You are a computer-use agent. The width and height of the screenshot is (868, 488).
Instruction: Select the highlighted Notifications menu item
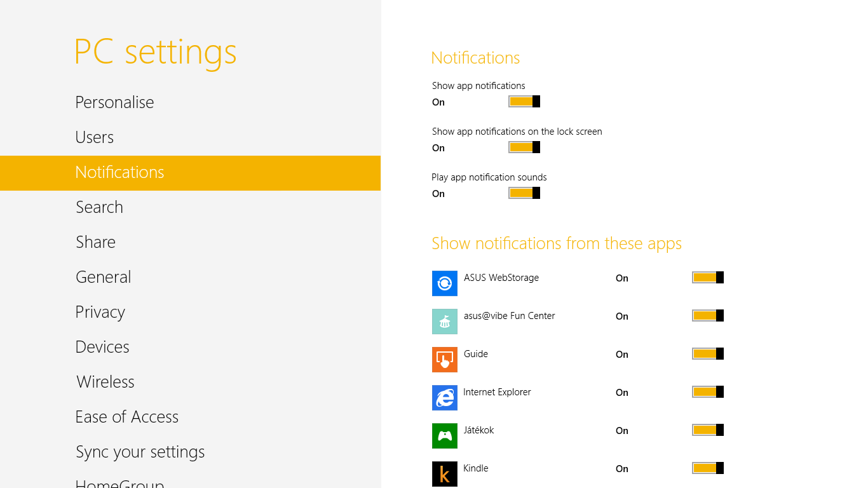tap(119, 172)
